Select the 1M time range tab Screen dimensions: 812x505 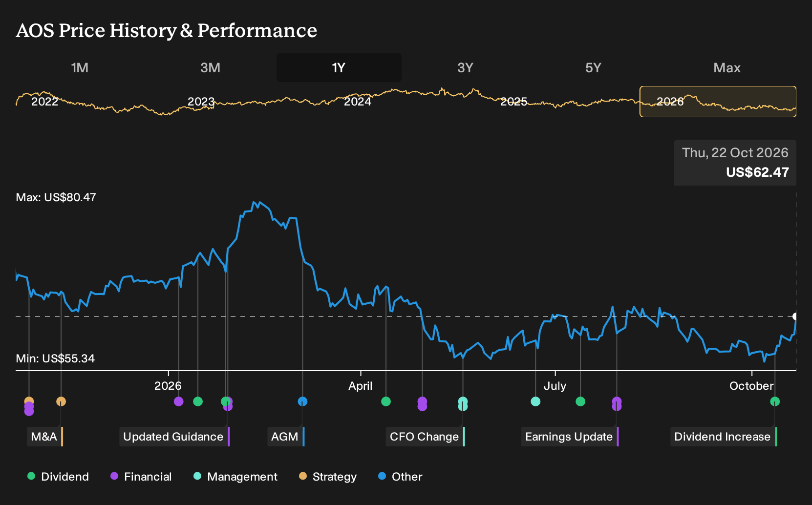point(80,67)
